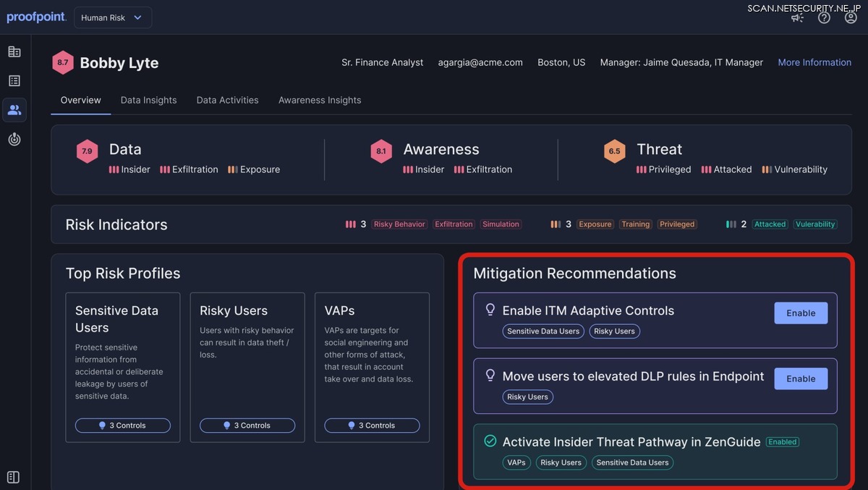Open 3 Controls under VAPs card

coord(372,426)
